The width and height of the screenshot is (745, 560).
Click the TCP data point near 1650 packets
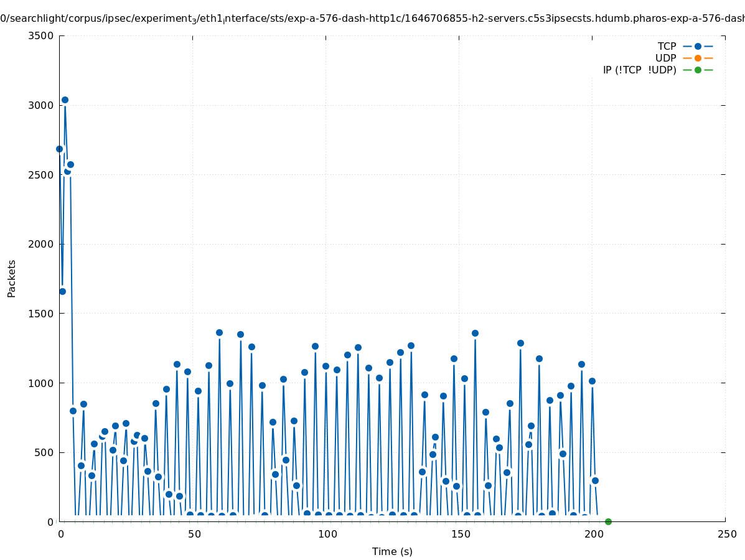(x=62, y=291)
